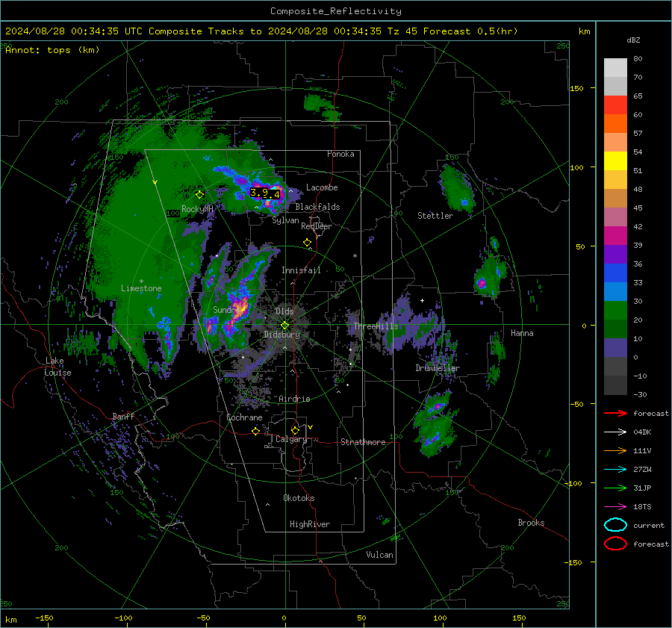This screenshot has width=672, height=628.
Task: Click the Airdrie city label
Action: 294,399
